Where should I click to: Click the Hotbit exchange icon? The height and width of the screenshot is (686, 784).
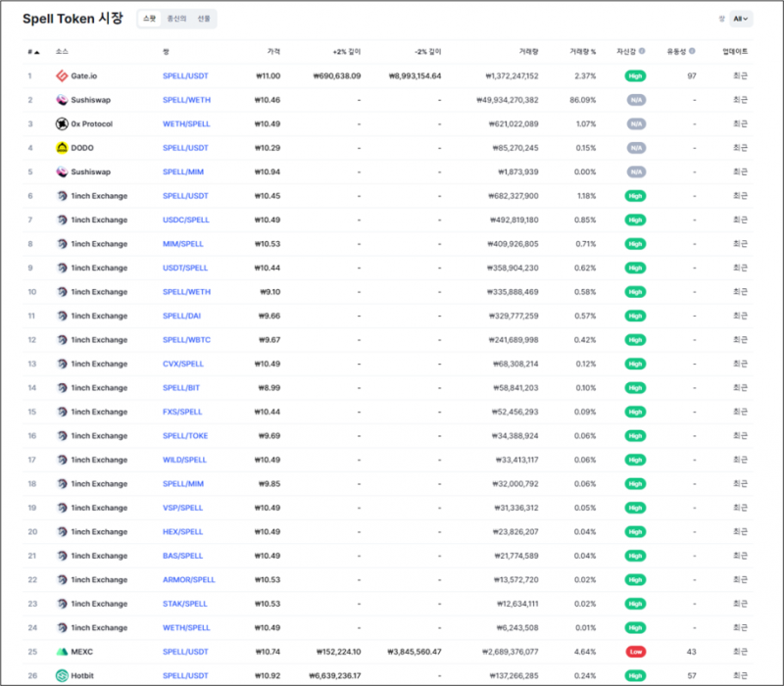click(x=60, y=675)
